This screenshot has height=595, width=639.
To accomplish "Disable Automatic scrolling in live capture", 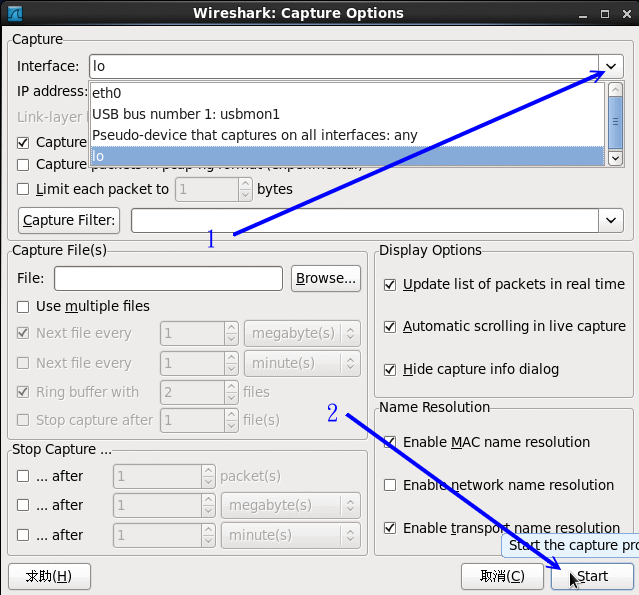I will pyautogui.click(x=391, y=326).
